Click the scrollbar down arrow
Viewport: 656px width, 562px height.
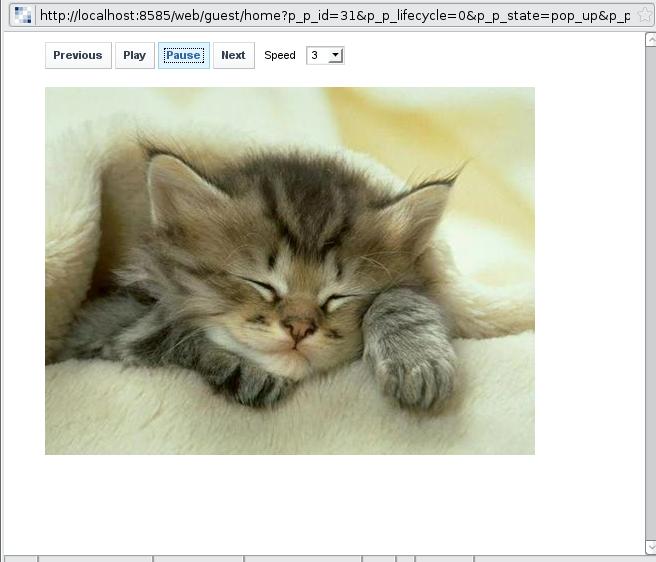649,547
